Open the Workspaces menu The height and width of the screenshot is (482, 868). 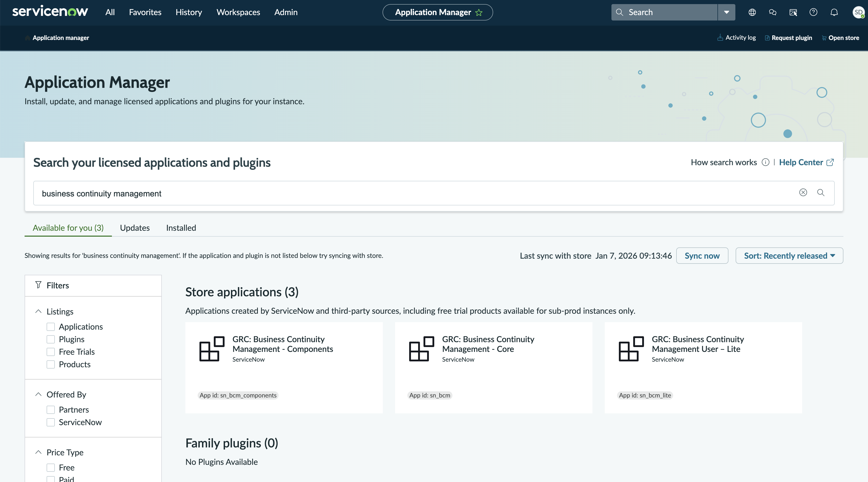point(238,12)
